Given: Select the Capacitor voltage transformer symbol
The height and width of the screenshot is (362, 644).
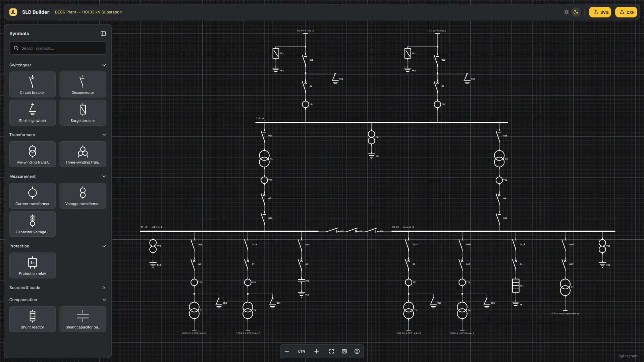Looking at the screenshot, I should [x=33, y=224].
